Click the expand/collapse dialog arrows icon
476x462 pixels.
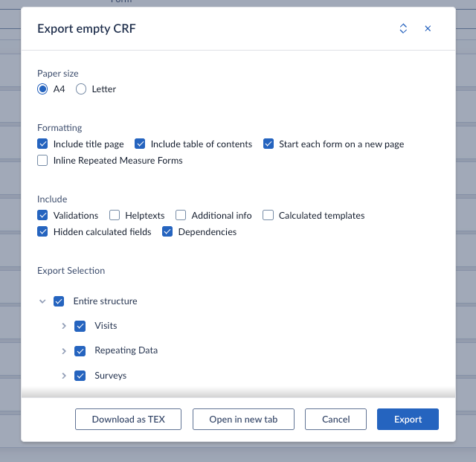403,28
